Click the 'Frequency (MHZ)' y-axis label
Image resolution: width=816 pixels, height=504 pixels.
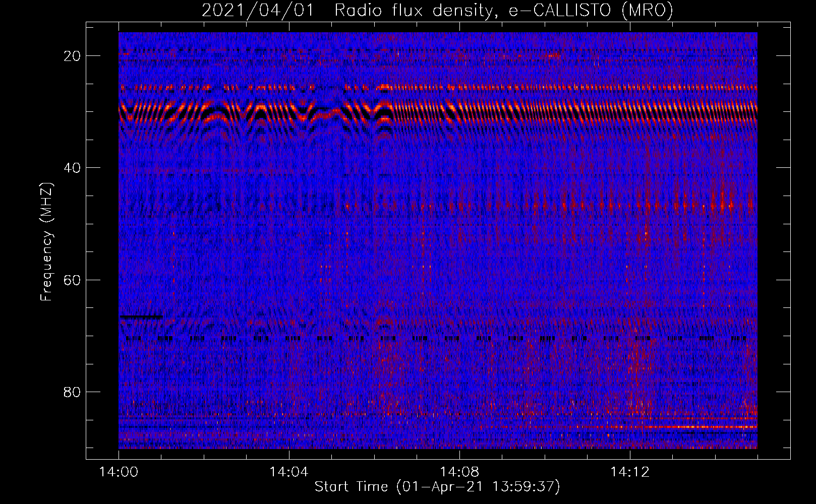(46, 242)
